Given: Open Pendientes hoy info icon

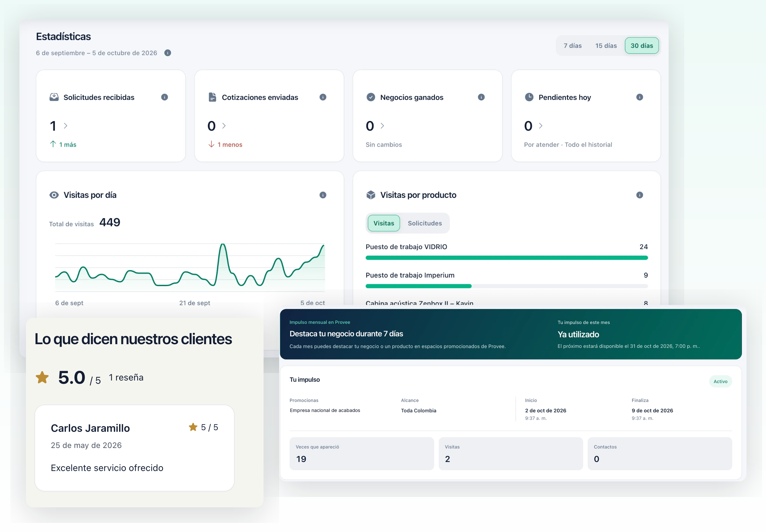Looking at the screenshot, I should (640, 97).
